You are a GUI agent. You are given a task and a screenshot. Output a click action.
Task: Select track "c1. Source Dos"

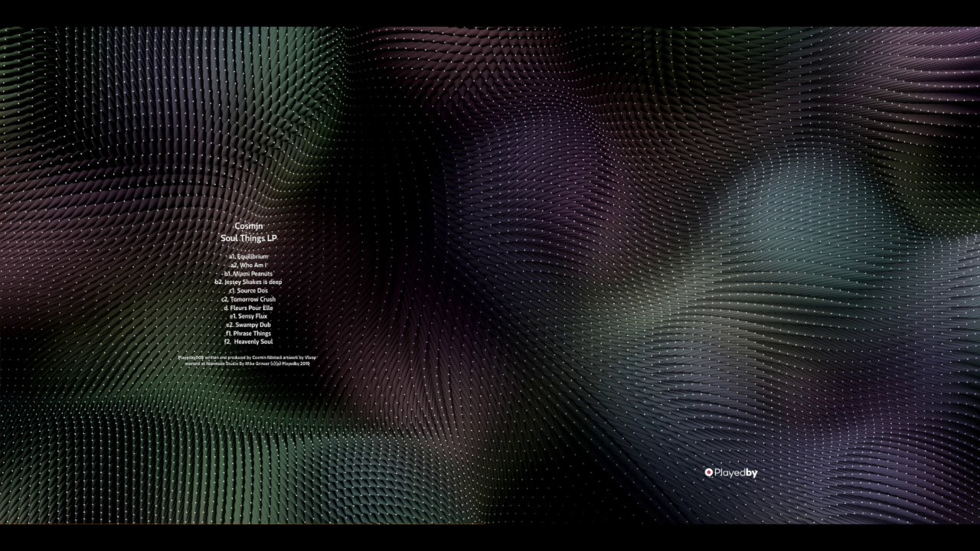click(248, 291)
